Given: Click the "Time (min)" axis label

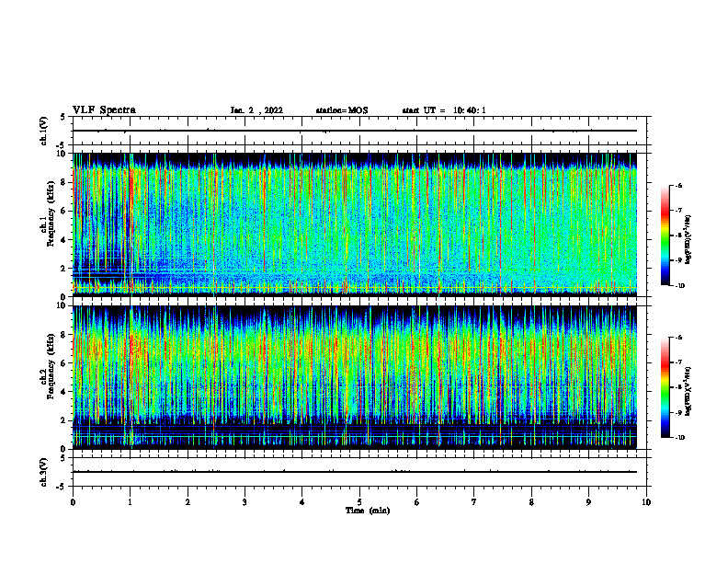Looking at the screenshot, I should coord(368,511).
